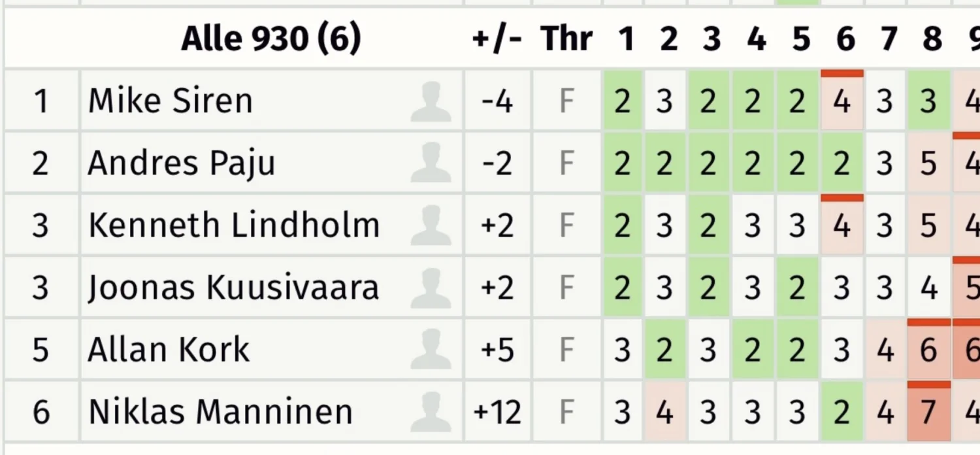The width and height of the screenshot is (980, 455).
Task: Click Mike Siren's profile avatar icon
Action: [431, 102]
